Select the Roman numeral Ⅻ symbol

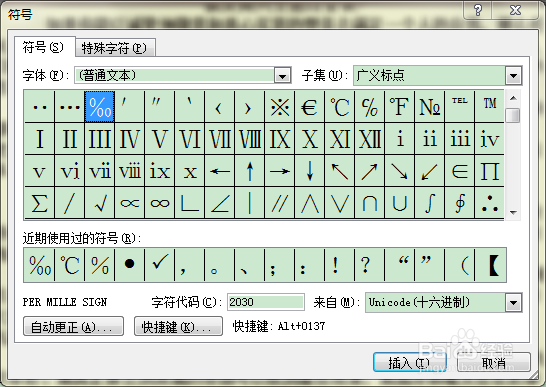click(369, 139)
